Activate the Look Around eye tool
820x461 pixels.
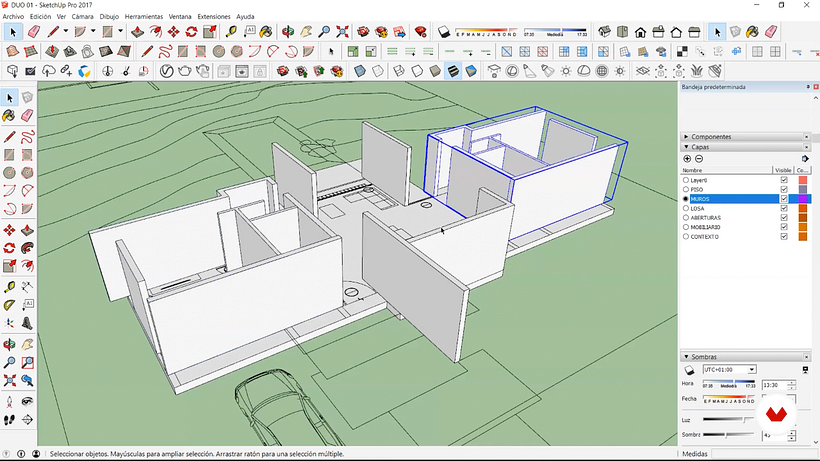27,401
